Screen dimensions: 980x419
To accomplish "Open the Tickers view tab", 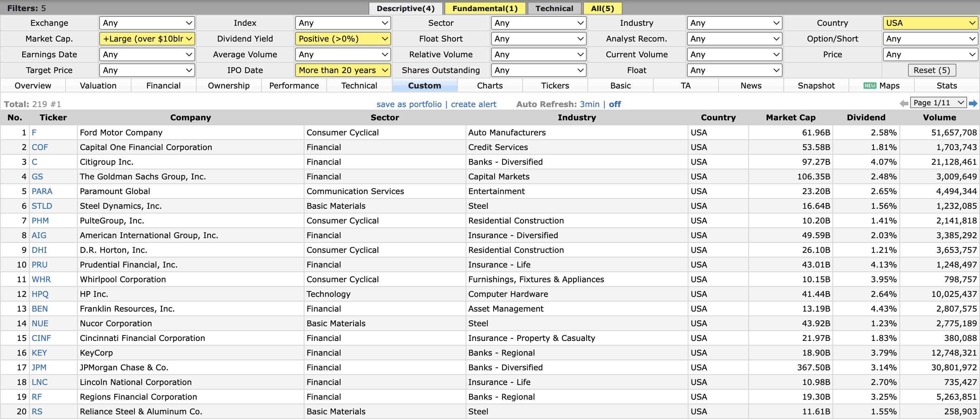I will (x=555, y=86).
